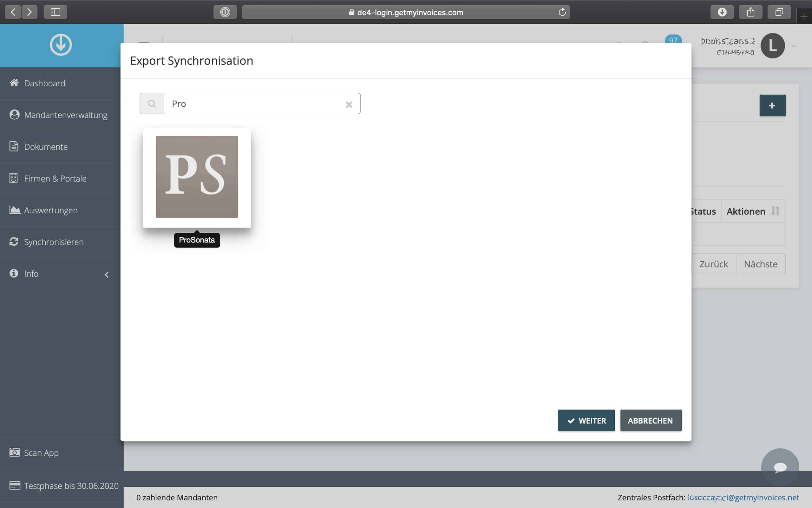Open the user avatar L menu
The width and height of the screenshot is (812, 508).
click(x=772, y=46)
